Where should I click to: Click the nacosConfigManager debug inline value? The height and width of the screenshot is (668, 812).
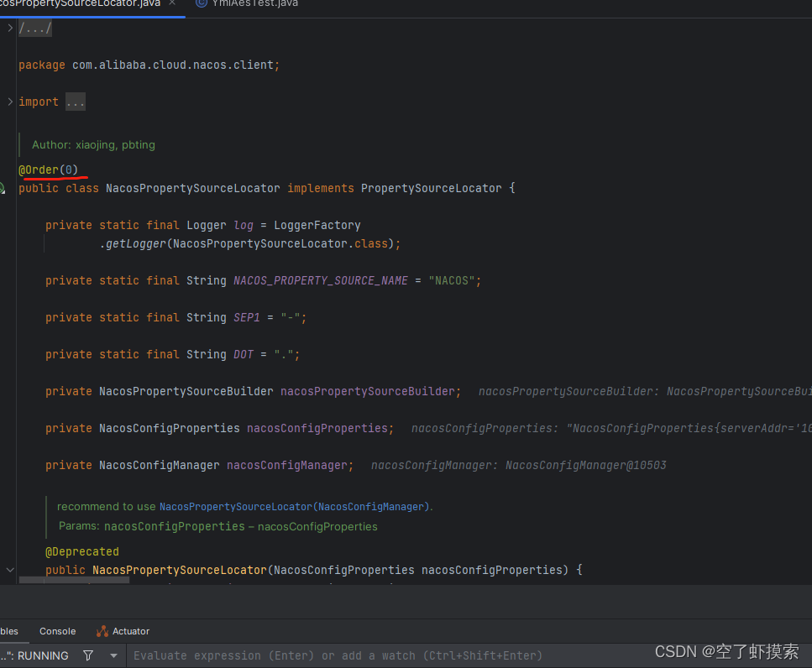(x=518, y=465)
